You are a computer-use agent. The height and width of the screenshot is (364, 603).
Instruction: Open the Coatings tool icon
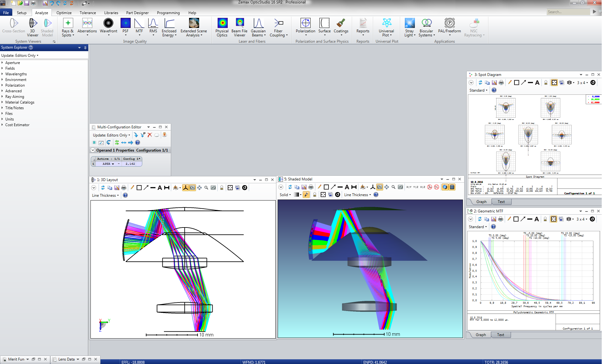pos(340,24)
